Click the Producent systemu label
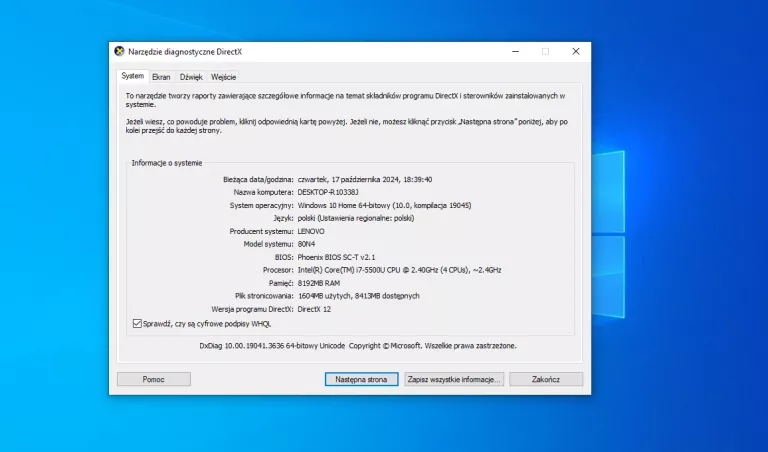 tap(262, 232)
